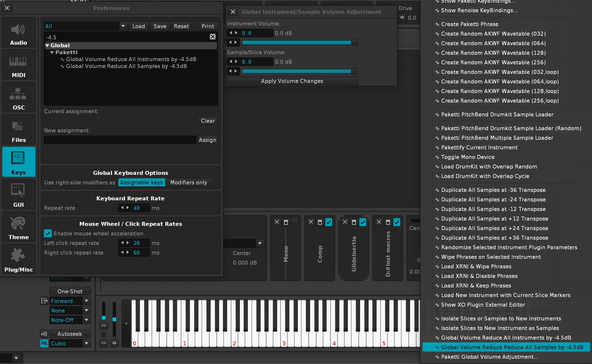Open the Audio preferences section
Image resolution: width=592 pixels, height=364 pixels.
pos(18,32)
